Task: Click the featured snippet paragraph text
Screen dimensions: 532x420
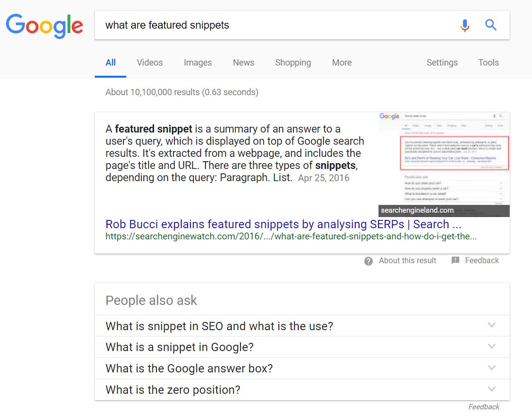Action: pyautogui.click(x=235, y=153)
